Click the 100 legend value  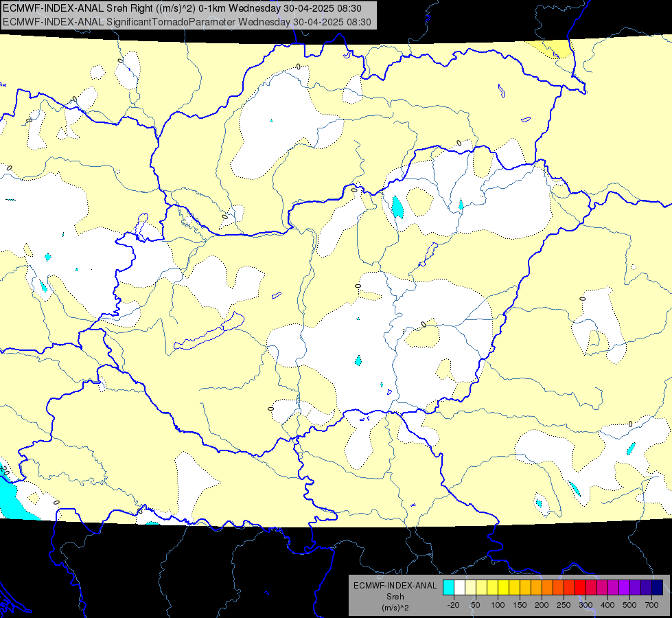(498, 605)
